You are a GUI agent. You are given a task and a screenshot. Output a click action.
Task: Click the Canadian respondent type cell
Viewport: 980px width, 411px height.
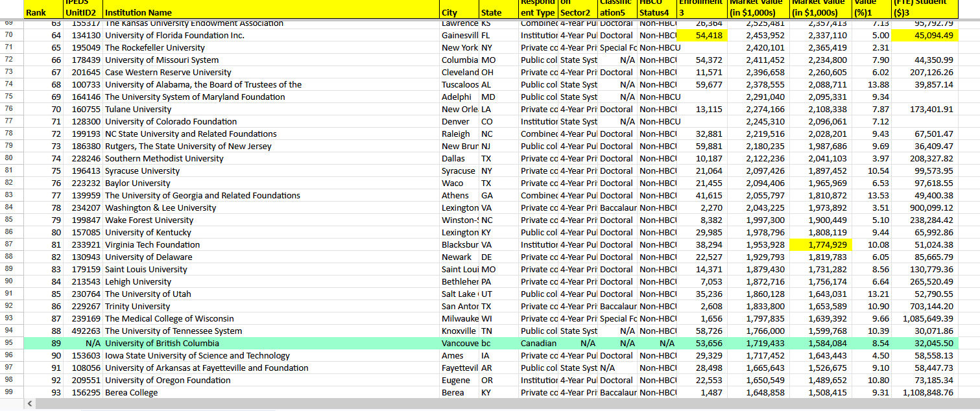pyautogui.click(x=538, y=343)
